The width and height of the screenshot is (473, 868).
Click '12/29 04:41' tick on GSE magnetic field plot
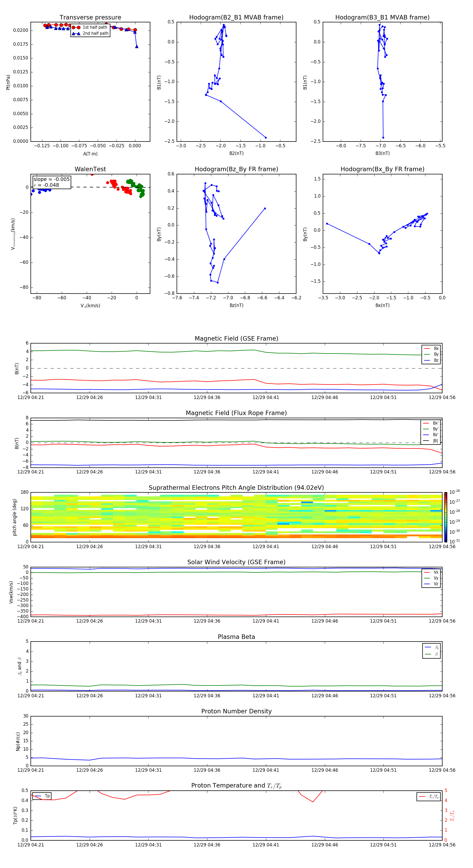tap(266, 397)
